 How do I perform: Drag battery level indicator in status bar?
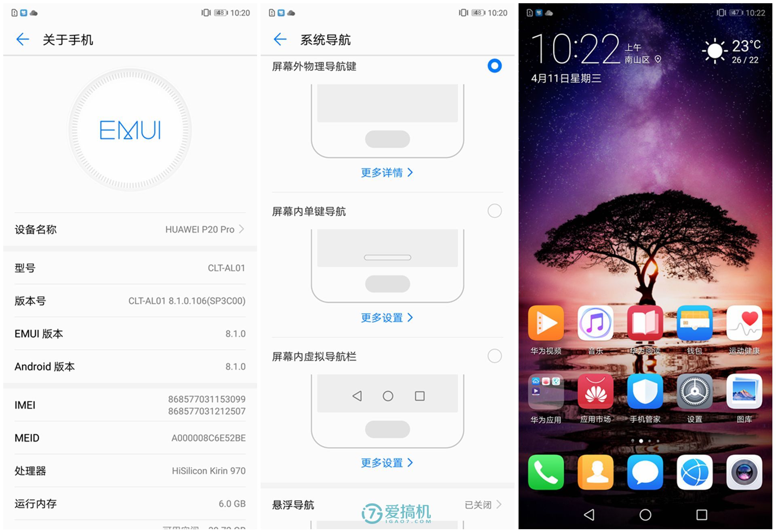pyautogui.click(x=226, y=9)
